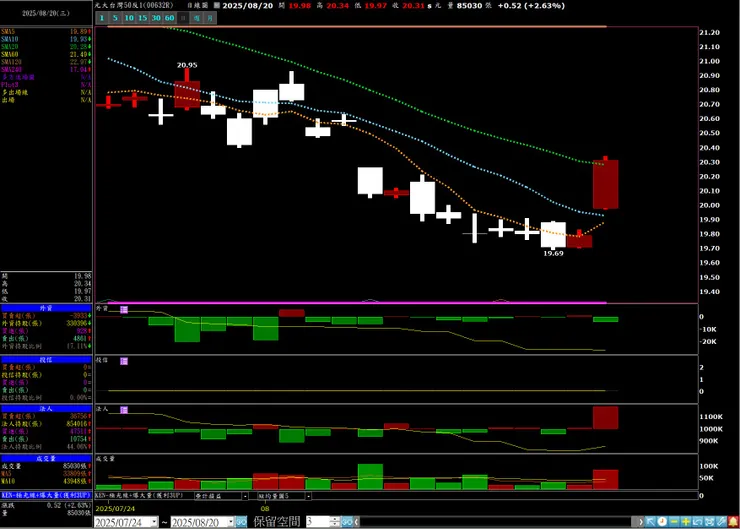This screenshot has height=529, width=740.
Task: Click the yellow minus zoom-out icon
Action: point(674,521)
